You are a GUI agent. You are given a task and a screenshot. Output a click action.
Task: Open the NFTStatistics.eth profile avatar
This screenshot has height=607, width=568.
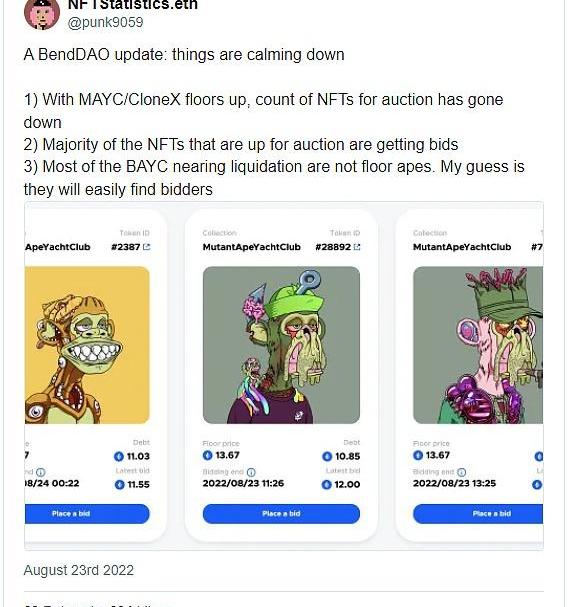[42, 14]
